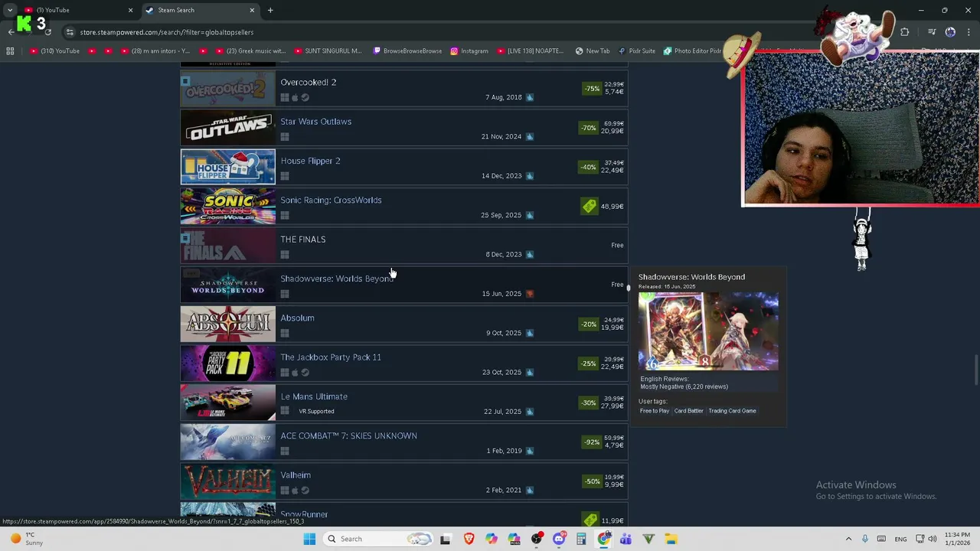This screenshot has width=980, height=551.
Task: Go back using the browser back arrow
Action: pos(11,32)
